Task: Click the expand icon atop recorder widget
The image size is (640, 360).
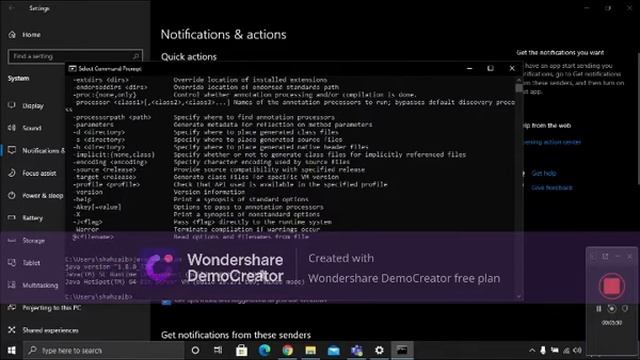Action: 605,256
